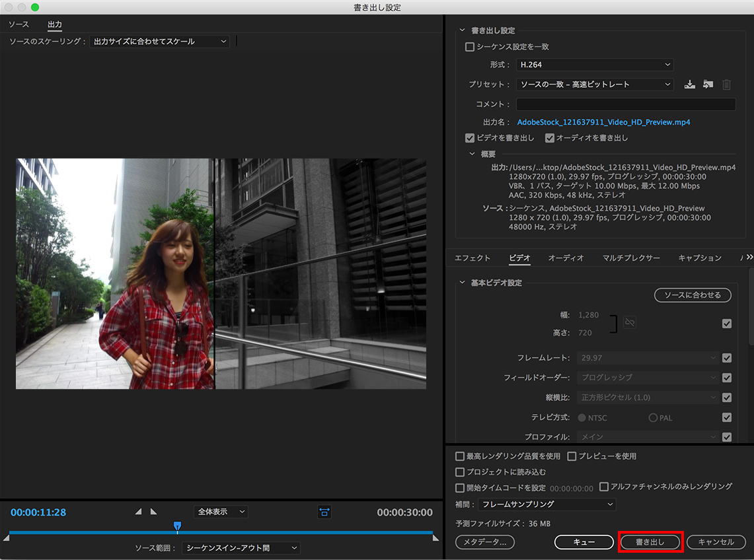Click the green macOS zoom button
The height and width of the screenshot is (560, 754).
point(34,7)
